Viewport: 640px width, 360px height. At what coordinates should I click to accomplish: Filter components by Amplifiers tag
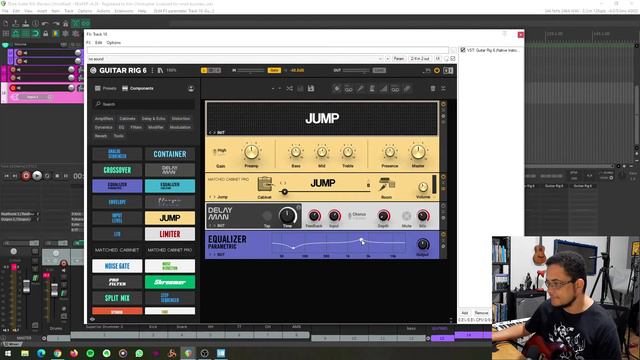click(x=104, y=118)
